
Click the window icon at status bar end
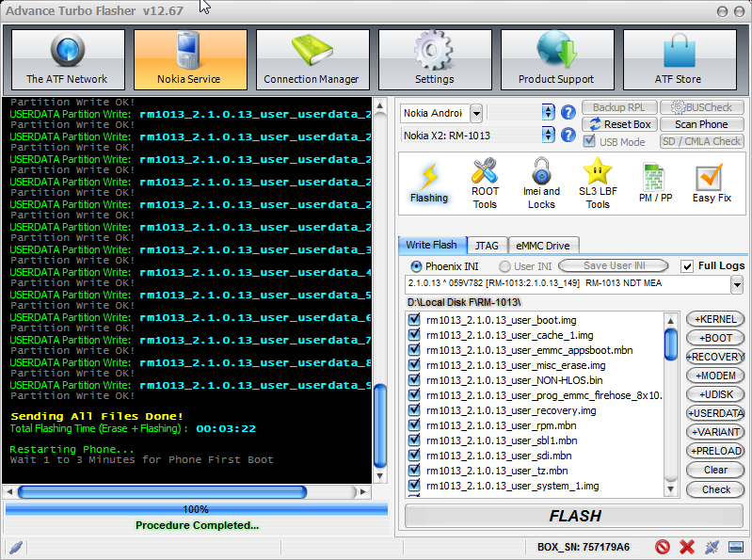[x=736, y=547]
